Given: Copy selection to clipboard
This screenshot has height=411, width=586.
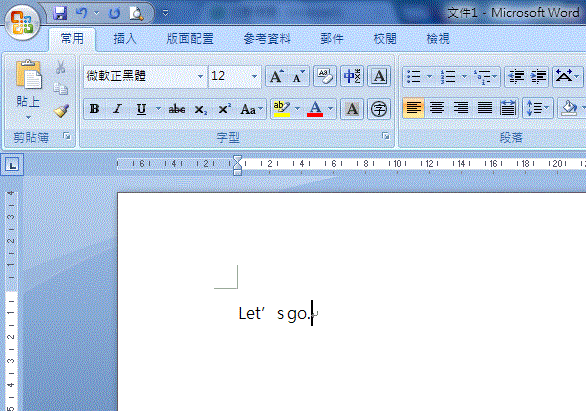Looking at the screenshot, I should click(x=61, y=89).
